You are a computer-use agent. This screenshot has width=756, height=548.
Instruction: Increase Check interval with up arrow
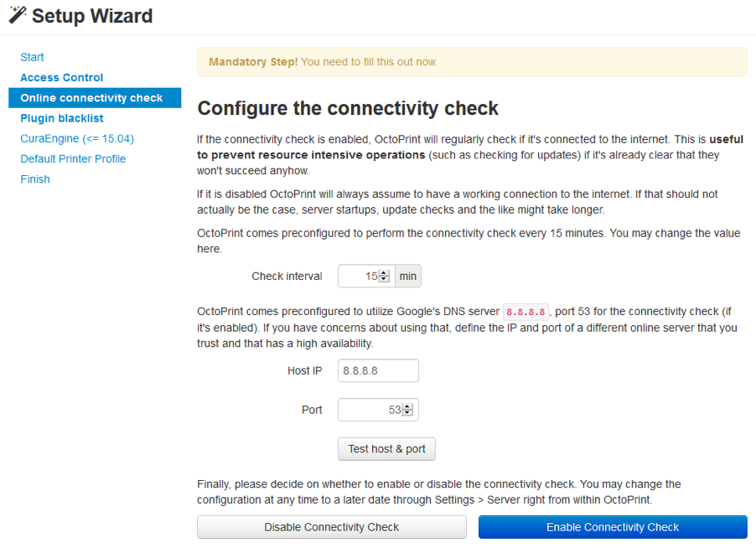click(x=384, y=273)
